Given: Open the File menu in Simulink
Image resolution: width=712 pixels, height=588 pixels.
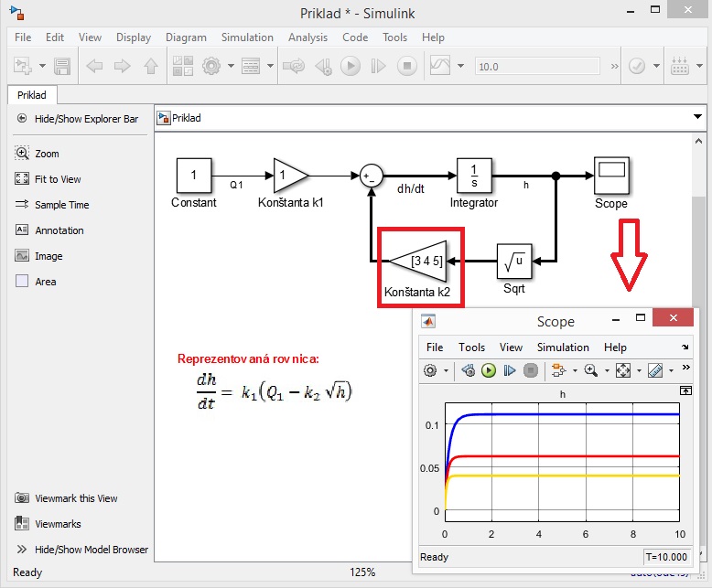Looking at the screenshot, I should coord(23,37).
